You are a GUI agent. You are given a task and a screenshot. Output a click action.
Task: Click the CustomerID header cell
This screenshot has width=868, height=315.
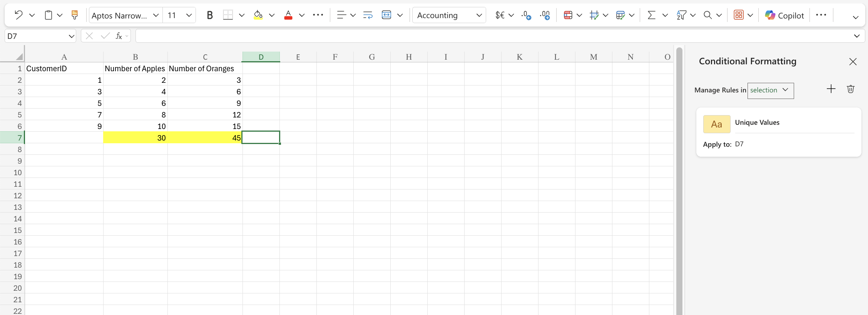[x=64, y=69]
